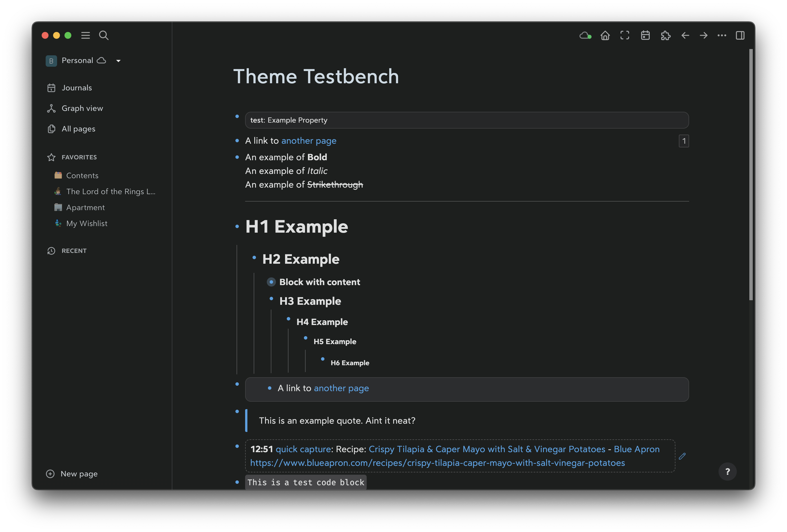The image size is (787, 532).
Task: Toggle left sidebar with hamburger icon
Action: tap(85, 36)
